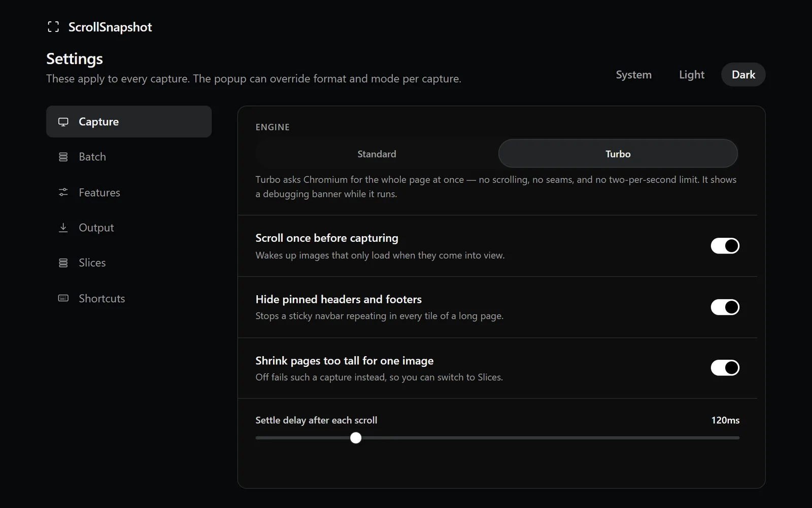Screen dimensions: 812x508
Task: Open the Slices section
Action: [129, 263]
